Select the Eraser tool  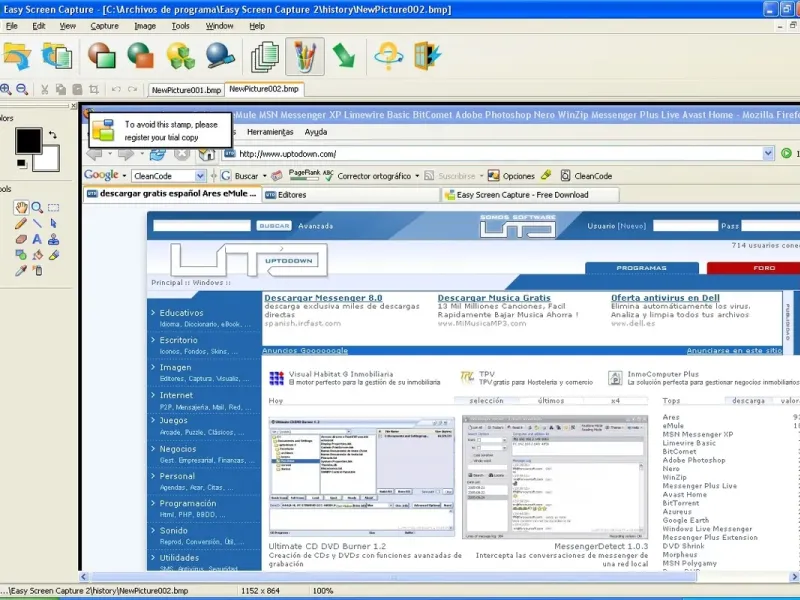(x=21, y=239)
